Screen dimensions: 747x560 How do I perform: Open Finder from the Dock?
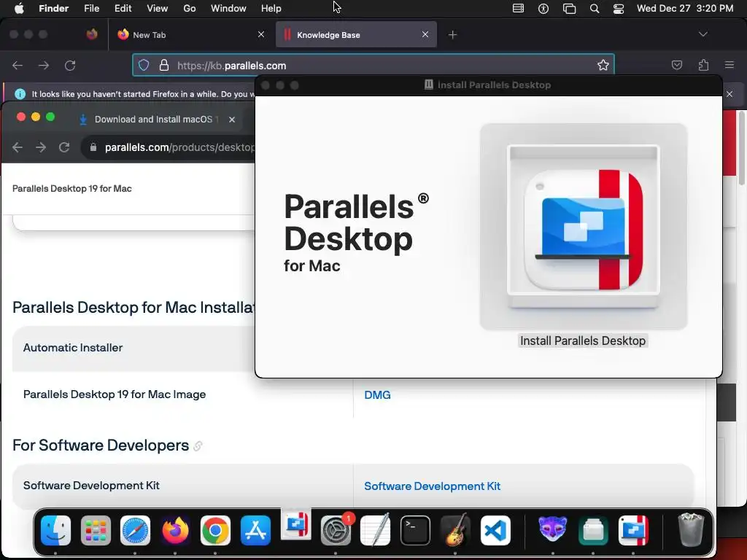click(x=55, y=531)
